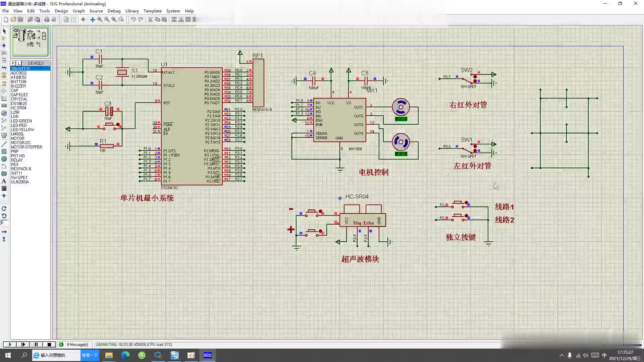The height and width of the screenshot is (362, 644).
Task: Click the Zoom to Area icon
Action: [x=121, y=19]
